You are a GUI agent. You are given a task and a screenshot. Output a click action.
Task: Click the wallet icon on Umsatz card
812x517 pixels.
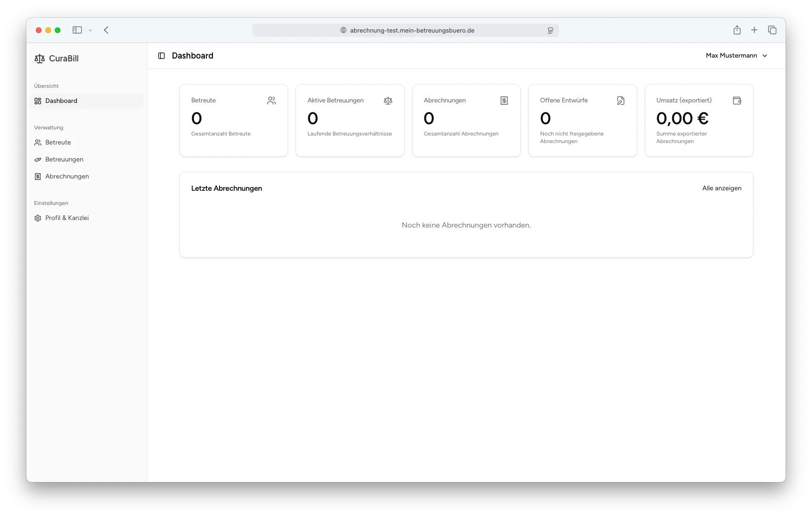click(x=737, y=101)
